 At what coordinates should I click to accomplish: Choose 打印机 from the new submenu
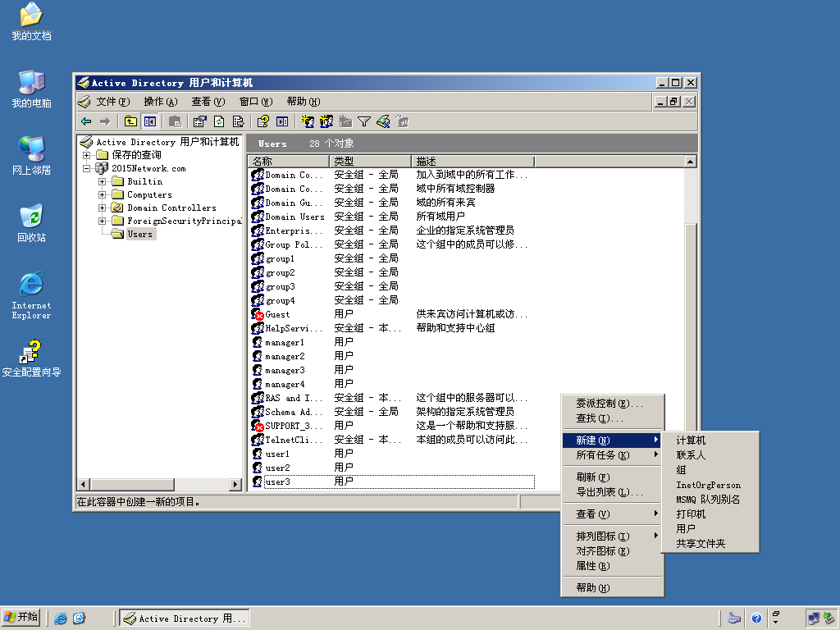[x=710, y=514]
